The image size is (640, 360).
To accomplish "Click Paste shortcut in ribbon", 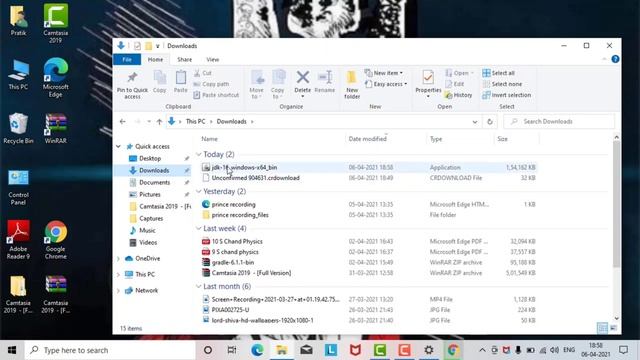I will tap(216, 95).
